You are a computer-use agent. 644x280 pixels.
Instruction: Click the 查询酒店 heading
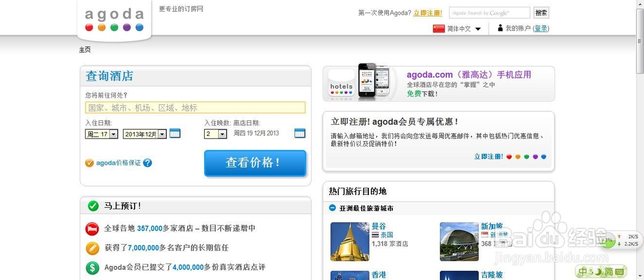click(109, 77)
